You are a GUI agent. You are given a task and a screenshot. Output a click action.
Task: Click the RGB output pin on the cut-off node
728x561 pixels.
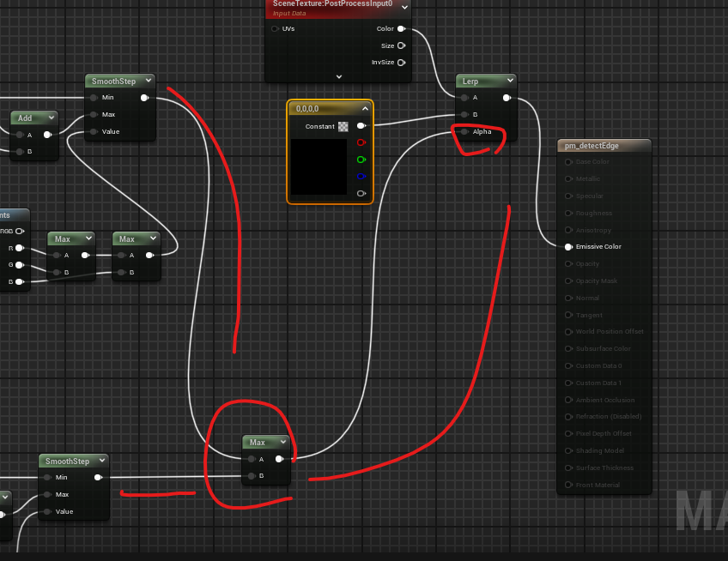tap(20, 231)
